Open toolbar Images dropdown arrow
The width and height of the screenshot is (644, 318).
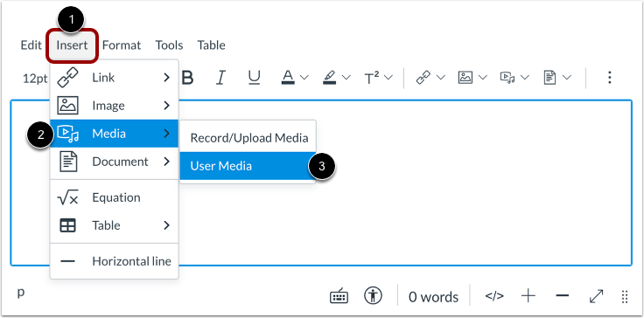(x=482, y=77)
